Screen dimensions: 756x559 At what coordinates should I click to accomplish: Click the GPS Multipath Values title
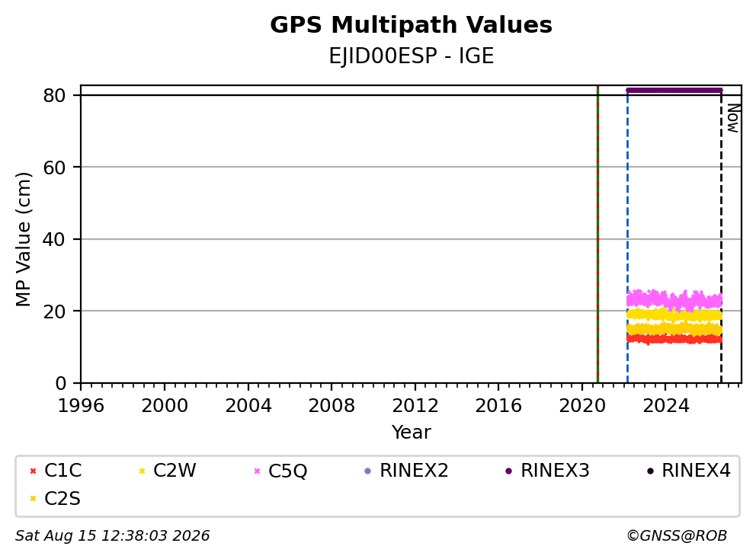[x=411, y=25]
